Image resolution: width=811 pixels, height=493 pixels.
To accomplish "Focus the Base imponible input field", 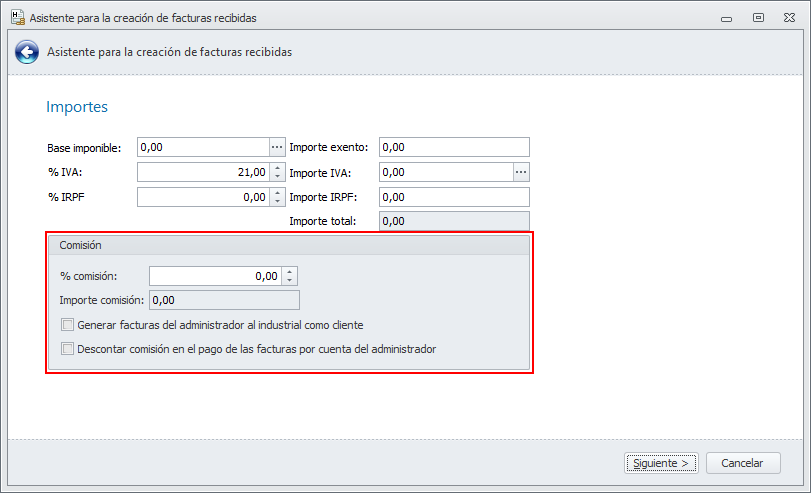I will pos(203,147).
